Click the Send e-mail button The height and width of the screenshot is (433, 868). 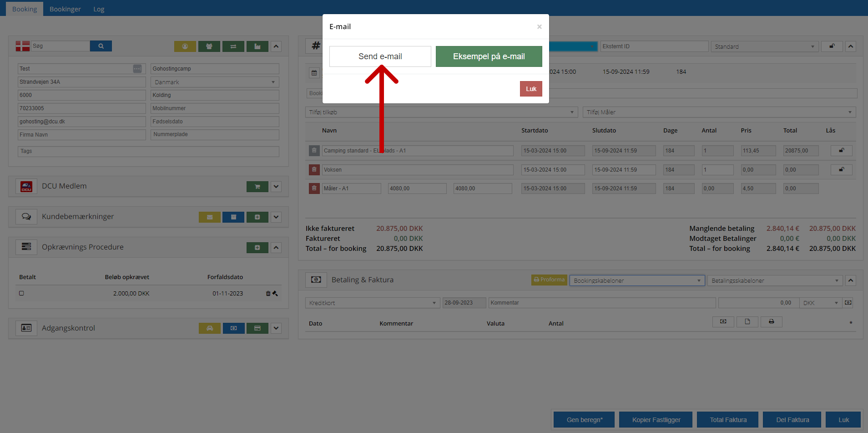(380, 56)
